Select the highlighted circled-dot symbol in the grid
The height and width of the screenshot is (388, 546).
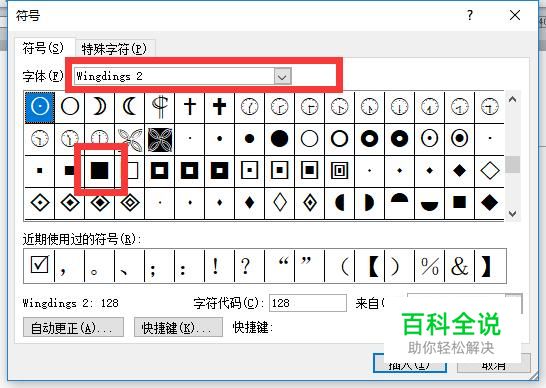40,107
